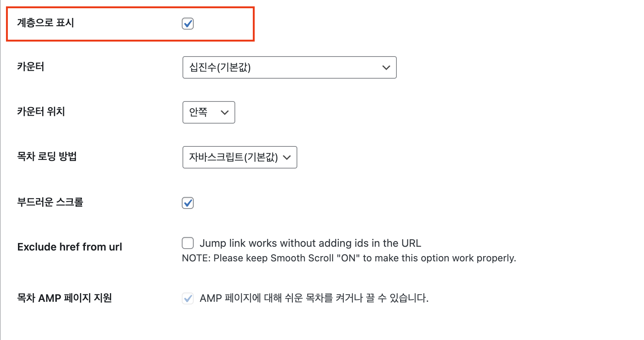Click the 카운터 위치 label
This screenshot has width=644, height=340.
coord(41,112)
